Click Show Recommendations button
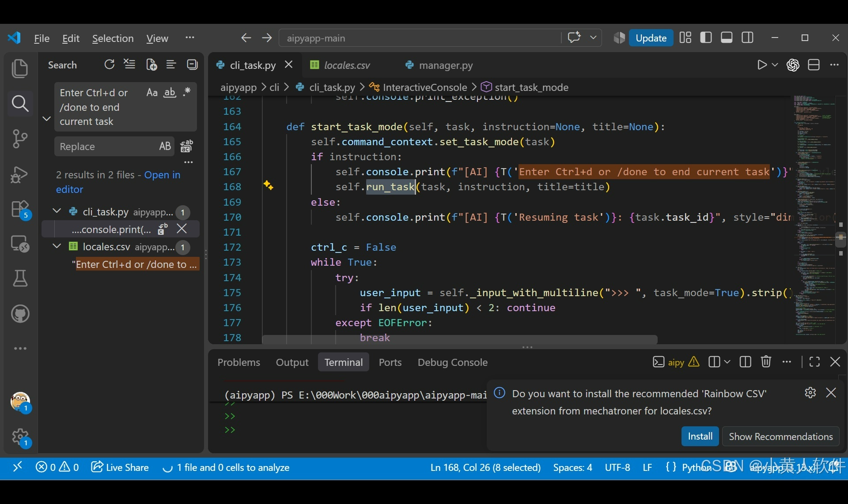Image resolution: width=848 pixels, height=504 pixels. pyautogui.click(x=780, y=436)
